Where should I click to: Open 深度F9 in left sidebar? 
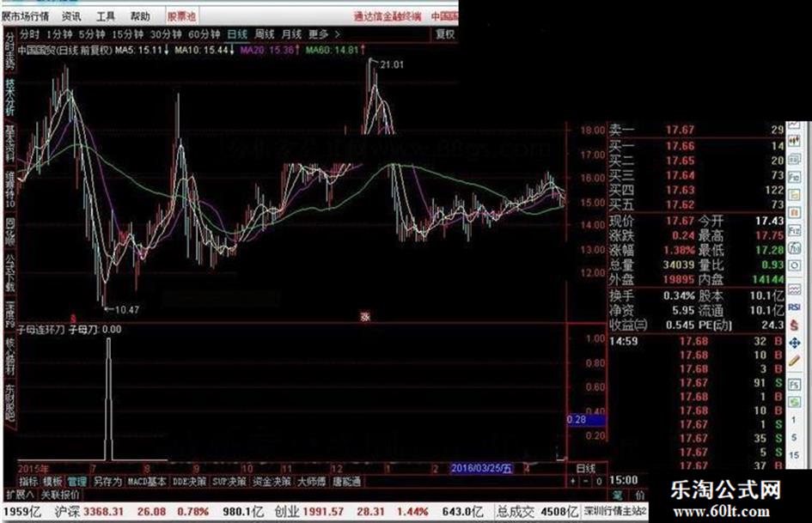coord(9,314)
